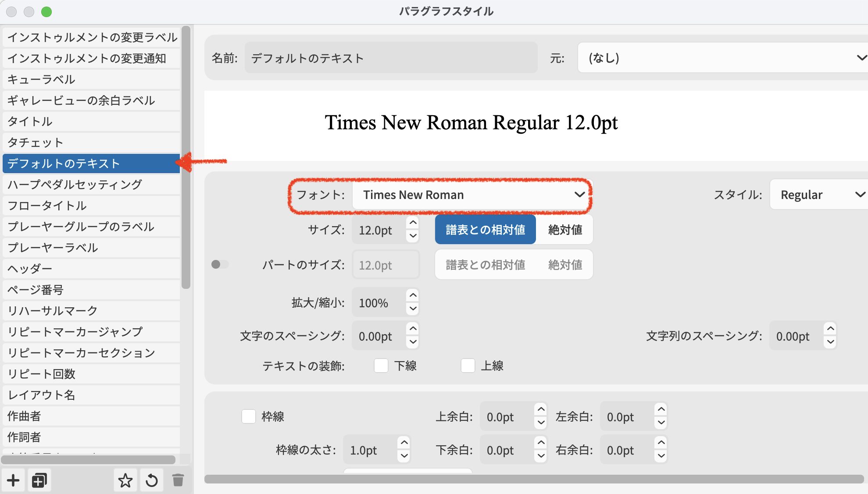Click the duplicate paragraph style icon
Screen dimensions: 868x494
tap(39, 480)
